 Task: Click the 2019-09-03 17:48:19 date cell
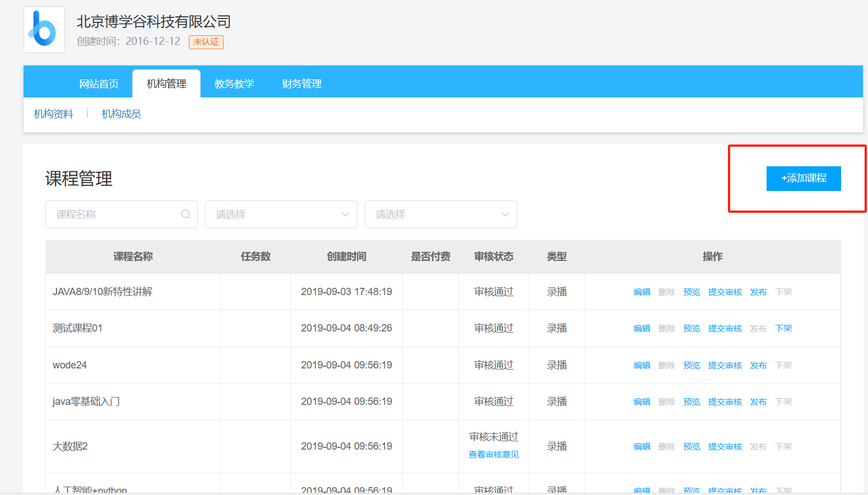(x=346, y=292)
